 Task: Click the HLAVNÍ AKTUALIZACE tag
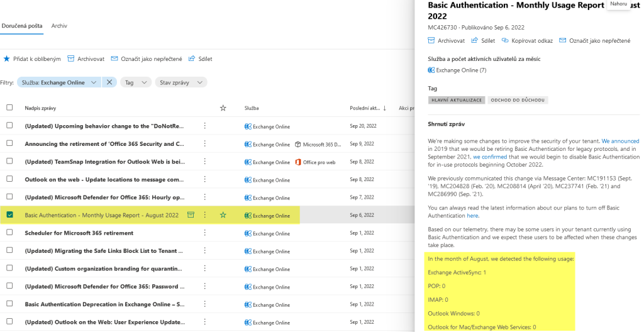point(457,100)
